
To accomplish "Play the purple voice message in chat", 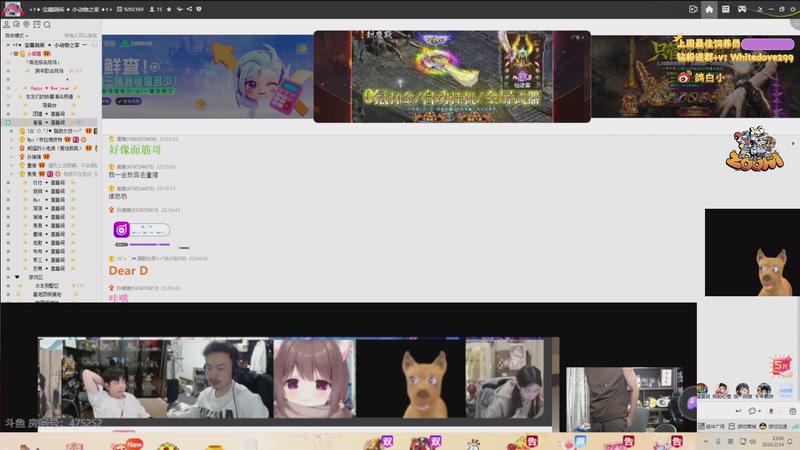I will tap(121, 230).
